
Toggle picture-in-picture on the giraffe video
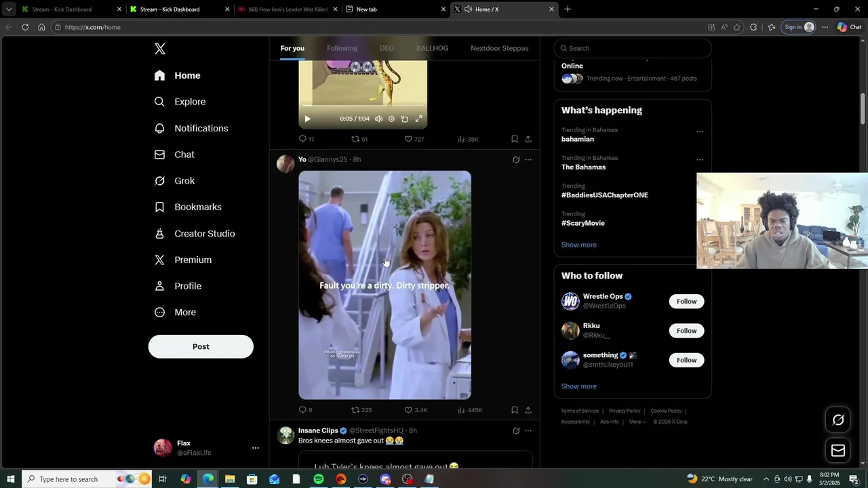click(404, 119)
